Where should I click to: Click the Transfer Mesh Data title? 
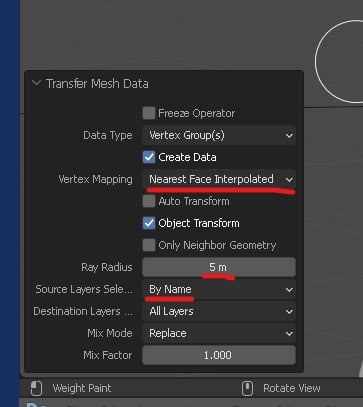point(97,83)
